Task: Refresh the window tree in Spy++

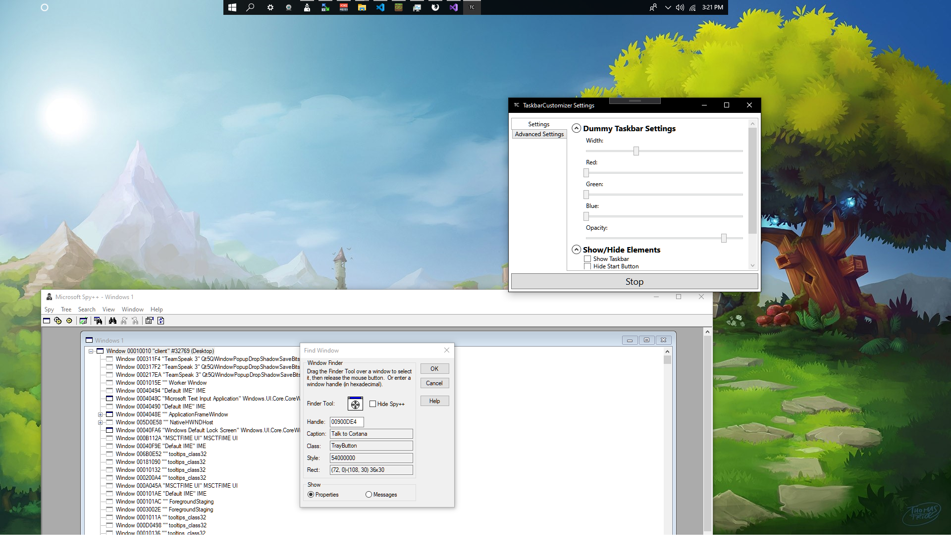Action: click(161, 320)
